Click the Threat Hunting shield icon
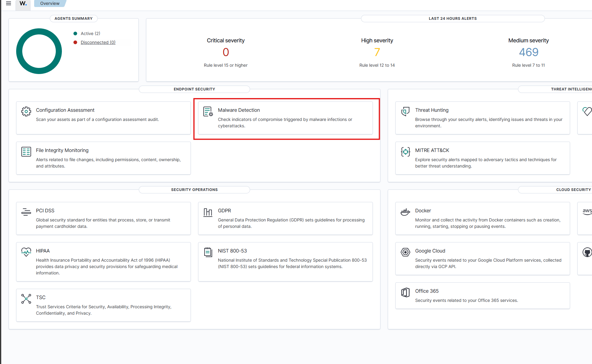 [x=405, y=111]
